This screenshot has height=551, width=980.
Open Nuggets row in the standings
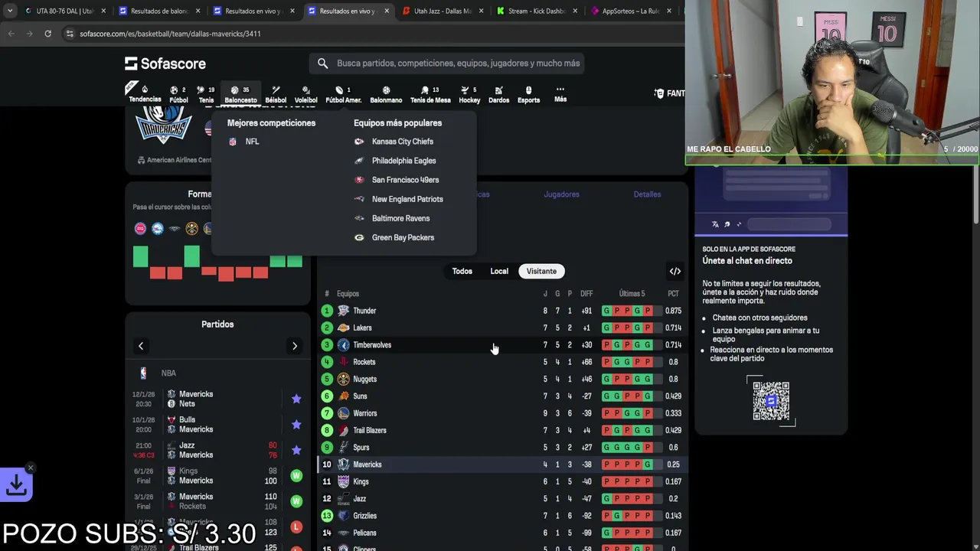(501, 379)
